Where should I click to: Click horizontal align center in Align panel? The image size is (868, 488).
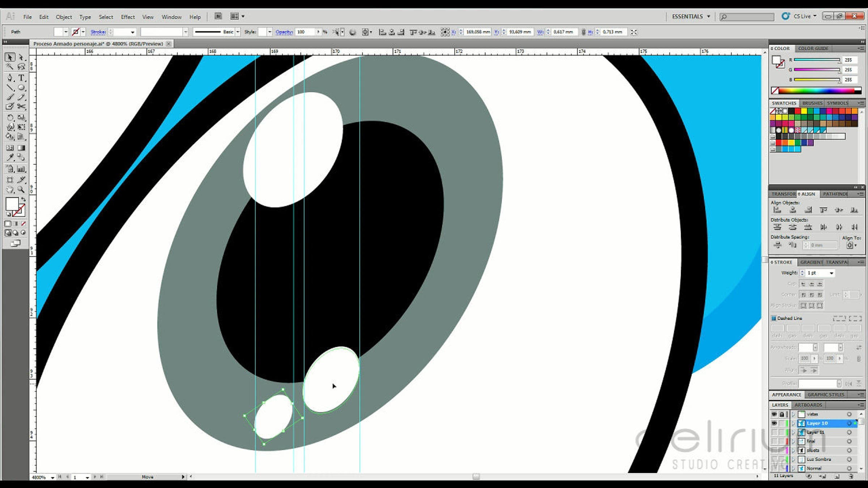point(793,210)
